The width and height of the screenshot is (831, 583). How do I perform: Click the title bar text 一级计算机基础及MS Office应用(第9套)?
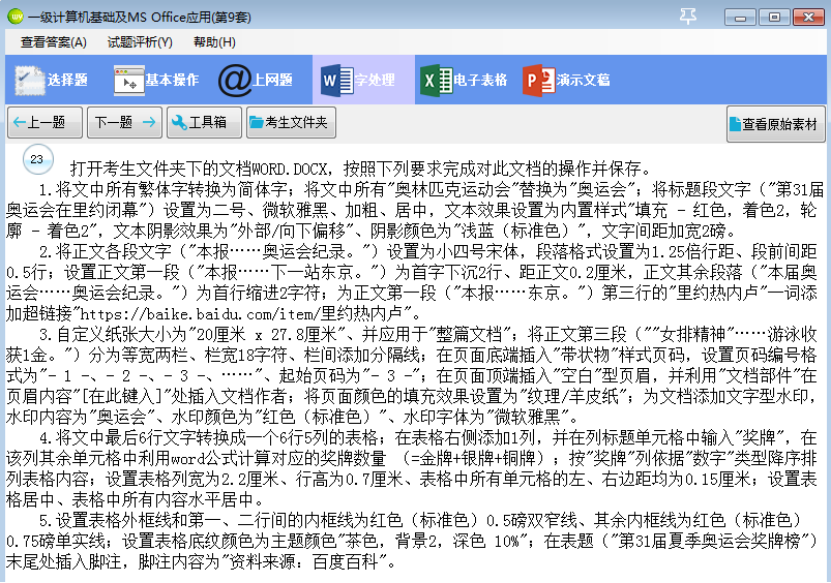pyautogui.click(x=139, y=17)
